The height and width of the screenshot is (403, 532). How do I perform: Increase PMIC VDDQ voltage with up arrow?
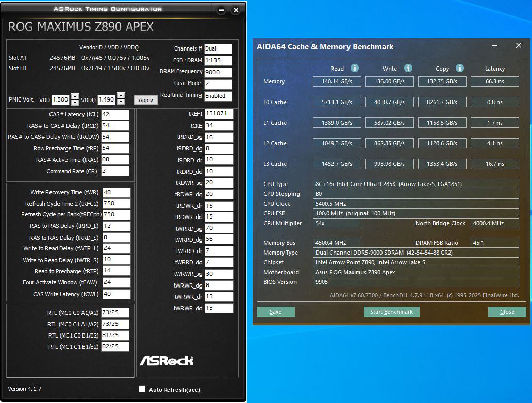(121, 96)
